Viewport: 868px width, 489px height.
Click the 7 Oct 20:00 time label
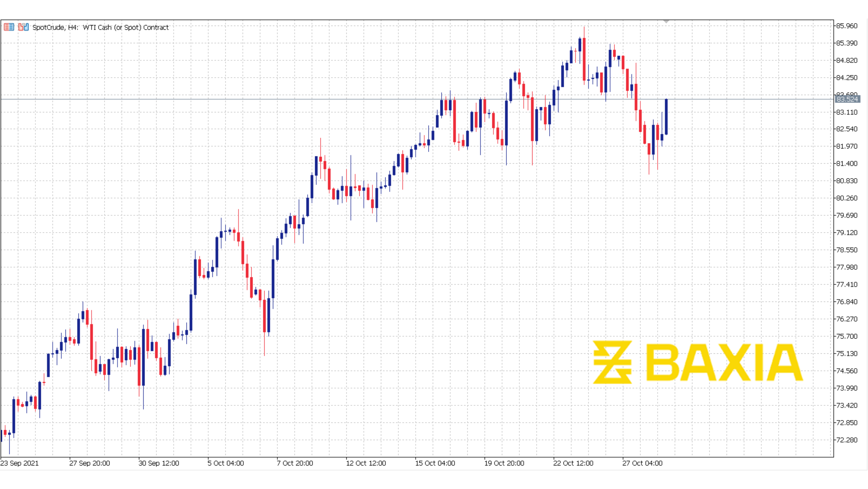(x=295, y=463)
